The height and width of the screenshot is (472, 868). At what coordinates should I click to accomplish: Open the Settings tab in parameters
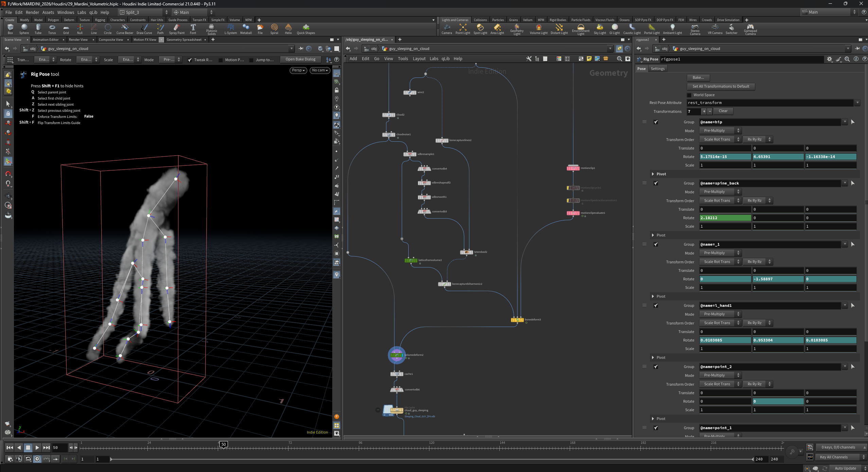click(657, 69)
